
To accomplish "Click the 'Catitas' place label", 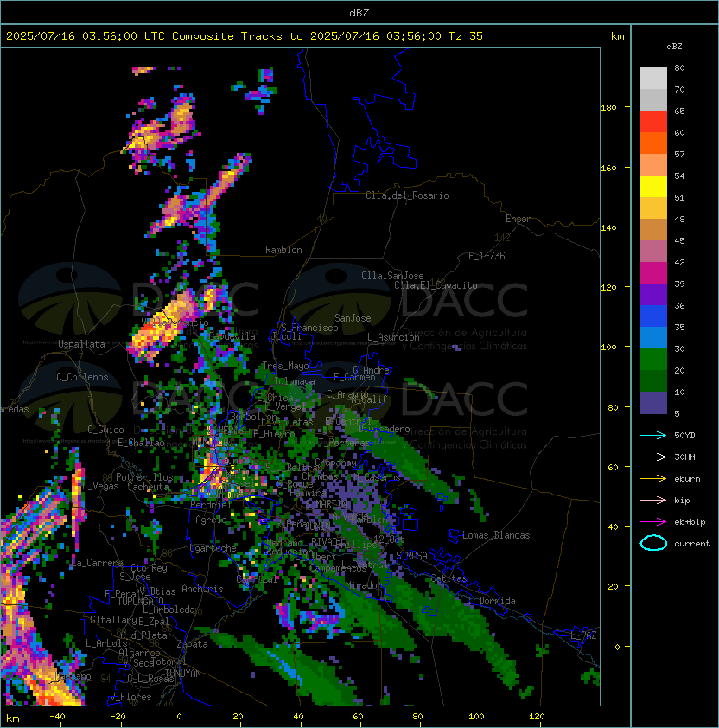I will tap(449, 578).
